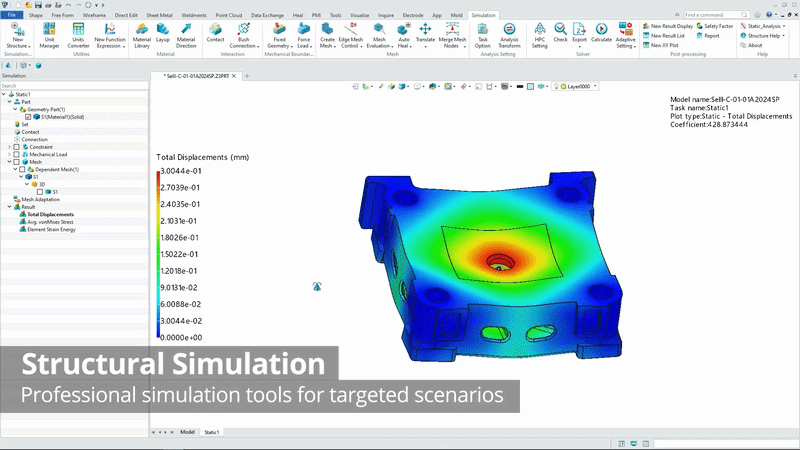Switch to the Sheet Metal ribbon tab
The width and height of the screenshot is (800, 450).
click(158, 15)
